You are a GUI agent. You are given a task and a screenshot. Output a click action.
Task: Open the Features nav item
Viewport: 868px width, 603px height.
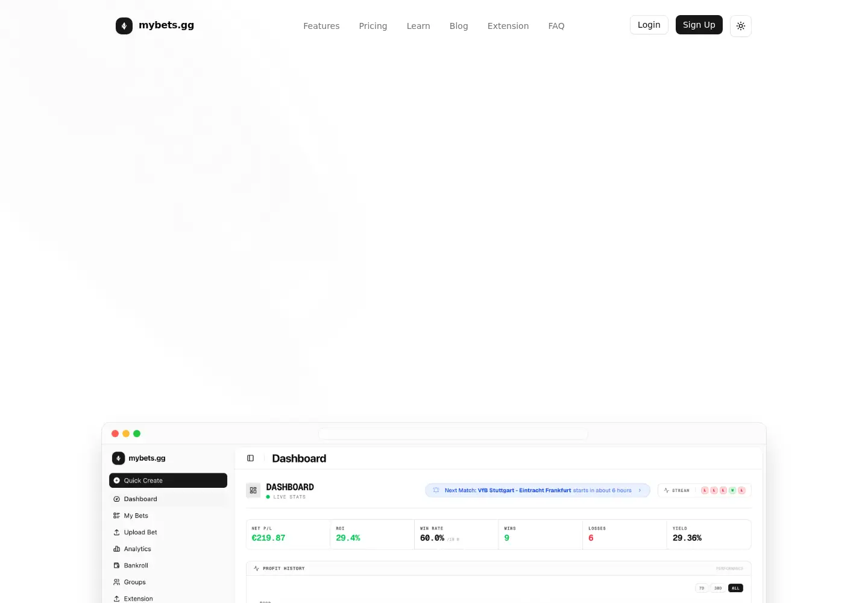(x=321, y=26)
